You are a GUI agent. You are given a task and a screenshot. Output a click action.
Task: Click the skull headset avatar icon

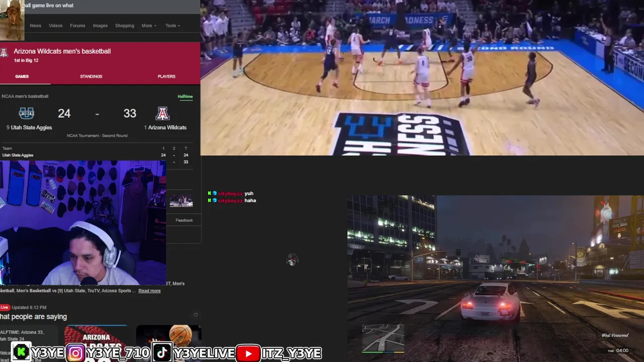coord(292,260)
